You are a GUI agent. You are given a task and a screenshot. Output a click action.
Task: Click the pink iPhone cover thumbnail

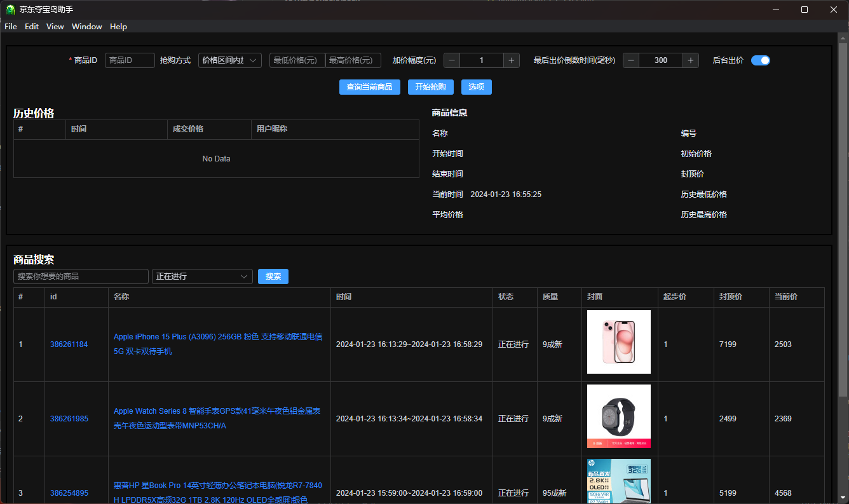619,342
